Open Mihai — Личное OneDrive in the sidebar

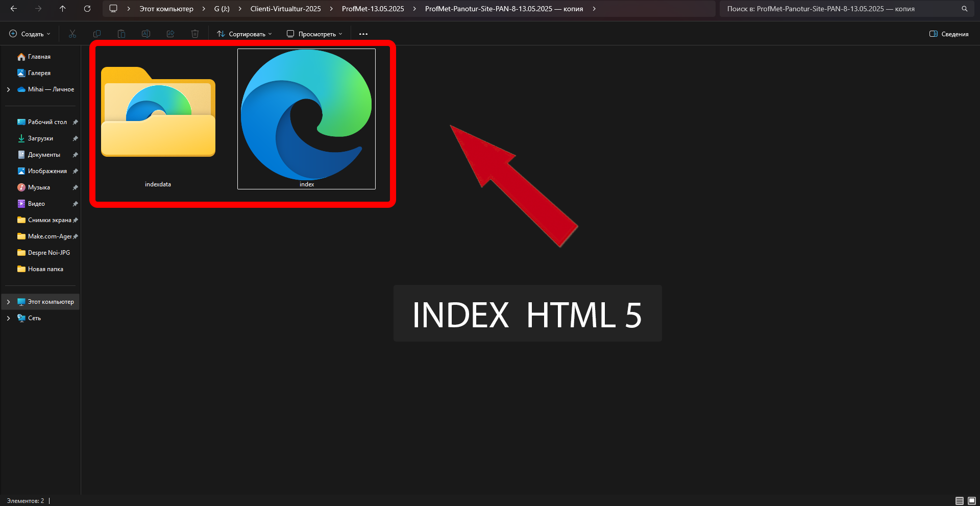[45, 89]
